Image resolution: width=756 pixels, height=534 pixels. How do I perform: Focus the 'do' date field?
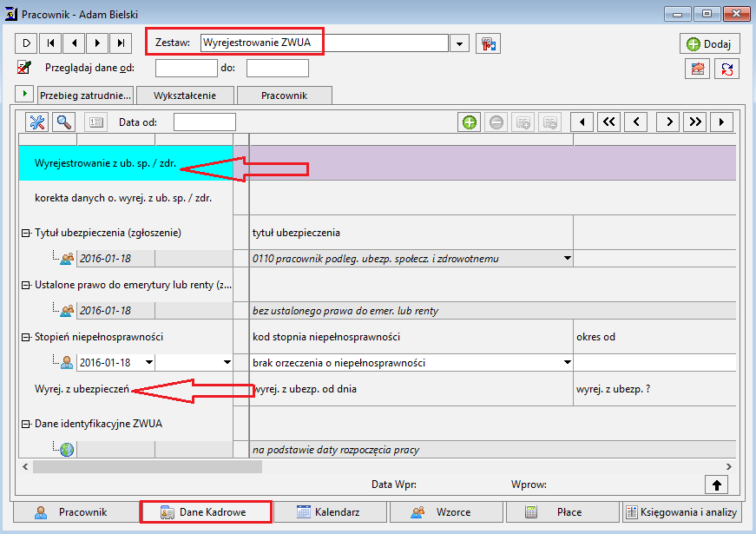(x=277, y=68)
